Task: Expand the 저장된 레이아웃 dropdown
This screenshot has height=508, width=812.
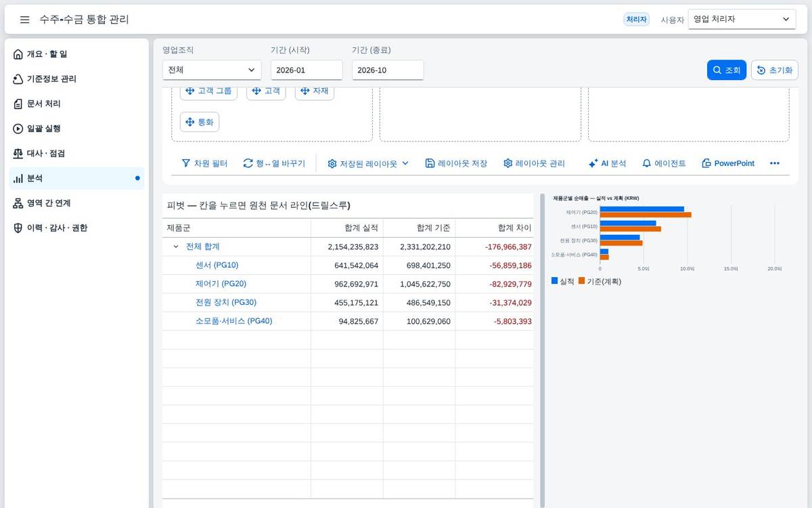Action: (x=368, y=163)
